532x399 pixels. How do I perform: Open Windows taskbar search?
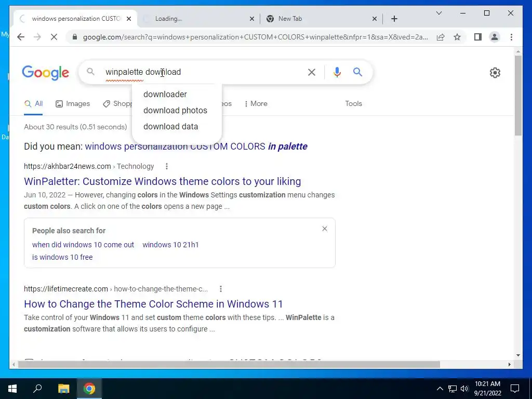tap(37, 389)
